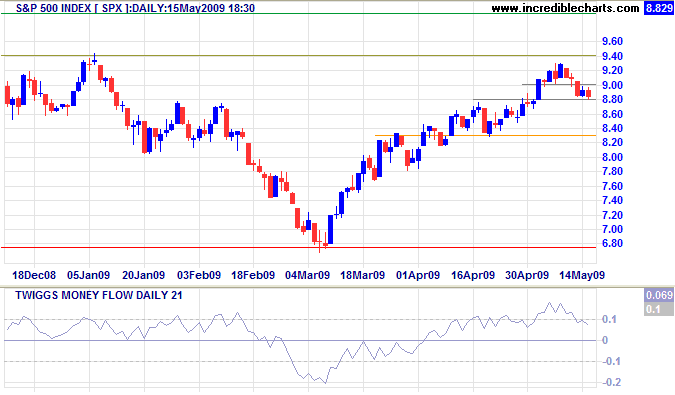Click the tall blue candle at the March low
This screenshot has height=395, width=675.
pyautogui.click(x=330, y=229)
